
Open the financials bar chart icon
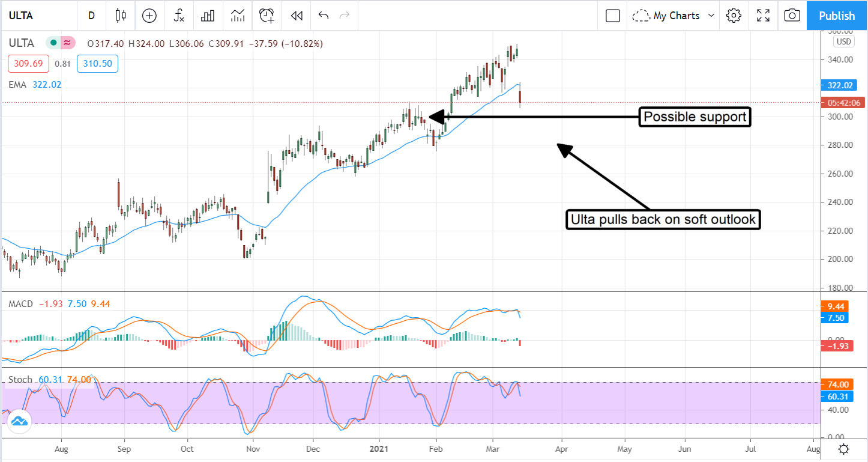(208, 16)
